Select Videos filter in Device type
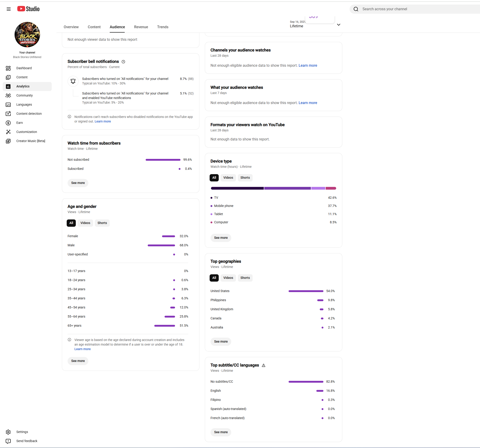This screenshot has width=480, height=448. [228, 178]
